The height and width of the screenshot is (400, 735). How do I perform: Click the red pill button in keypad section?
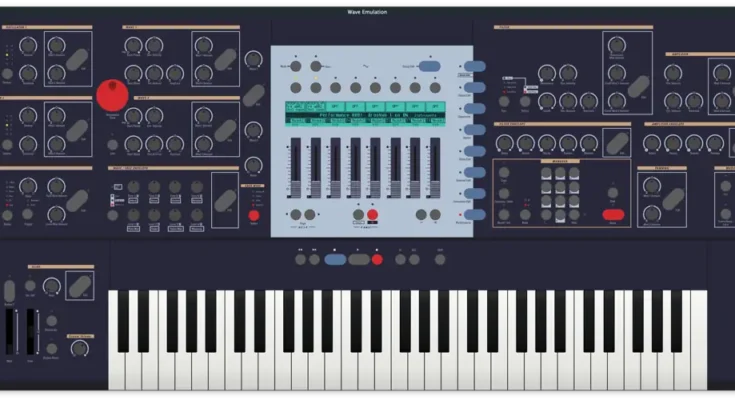613,215
